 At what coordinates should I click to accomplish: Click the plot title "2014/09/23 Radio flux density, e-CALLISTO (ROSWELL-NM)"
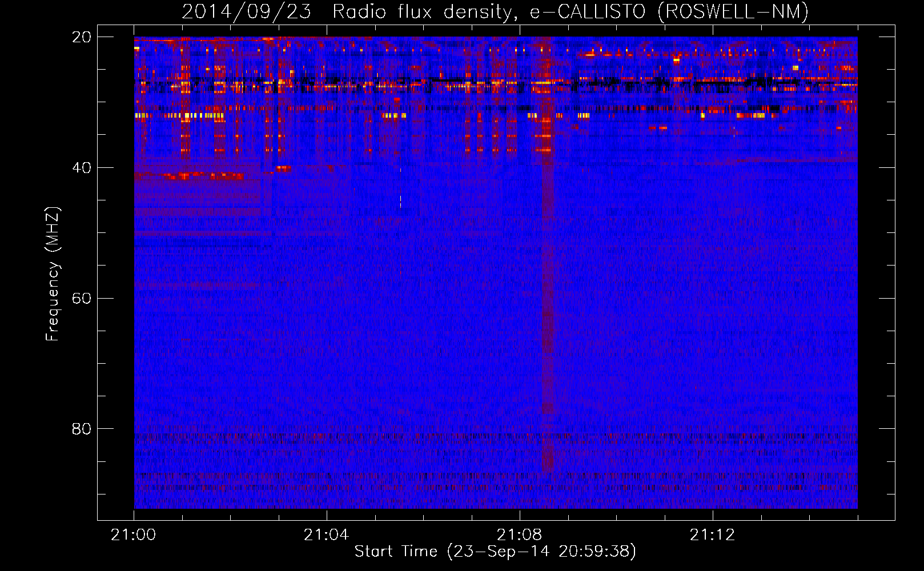(x=495, y=11)
